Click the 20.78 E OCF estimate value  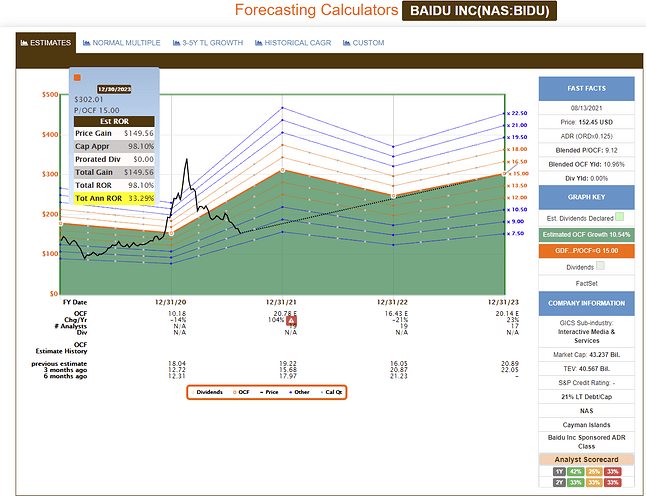pos(285,314)
